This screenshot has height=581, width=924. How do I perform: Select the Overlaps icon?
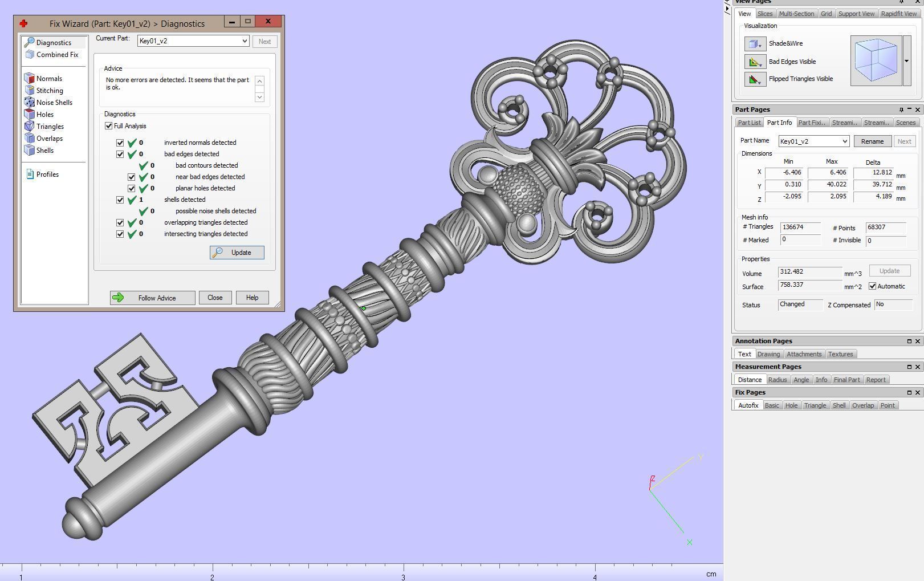pyautogui.click(x=30, y=139)
